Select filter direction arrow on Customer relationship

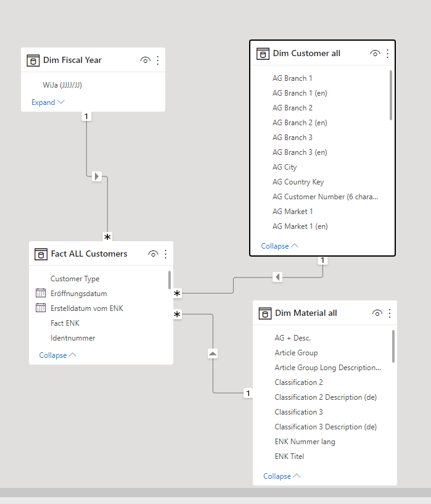point(277,277)
